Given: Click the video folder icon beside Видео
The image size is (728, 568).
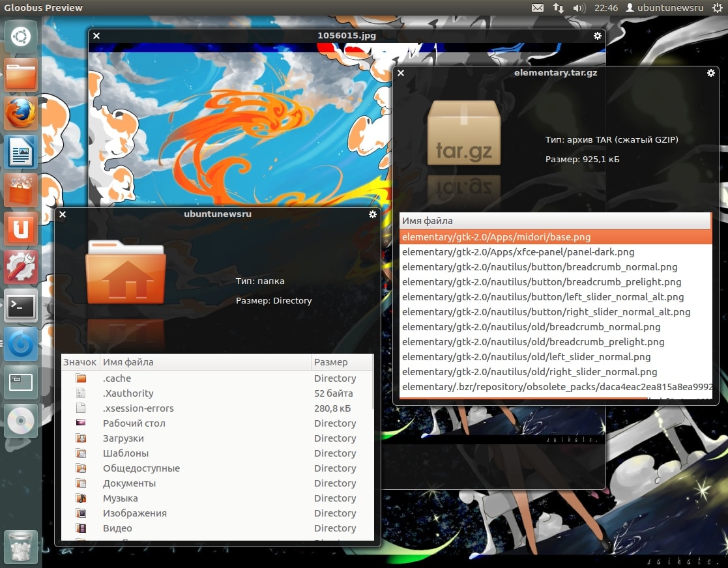Looking at the screenshot, I should point(81,528).
